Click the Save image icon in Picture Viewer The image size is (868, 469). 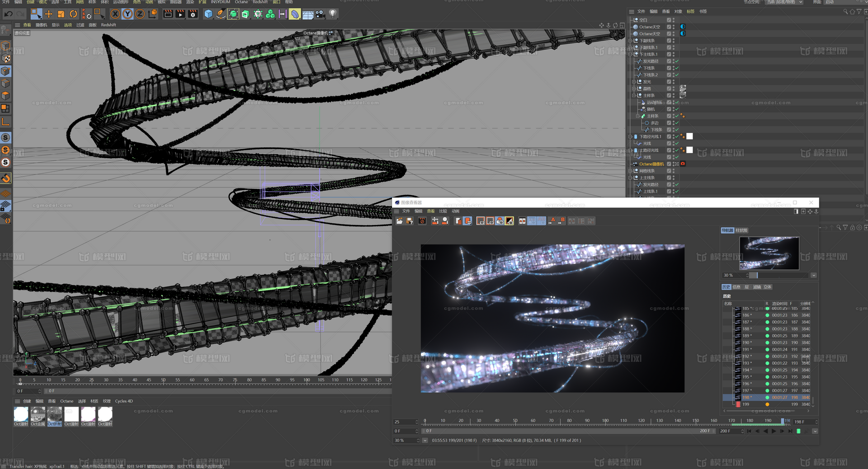[410, 221]
